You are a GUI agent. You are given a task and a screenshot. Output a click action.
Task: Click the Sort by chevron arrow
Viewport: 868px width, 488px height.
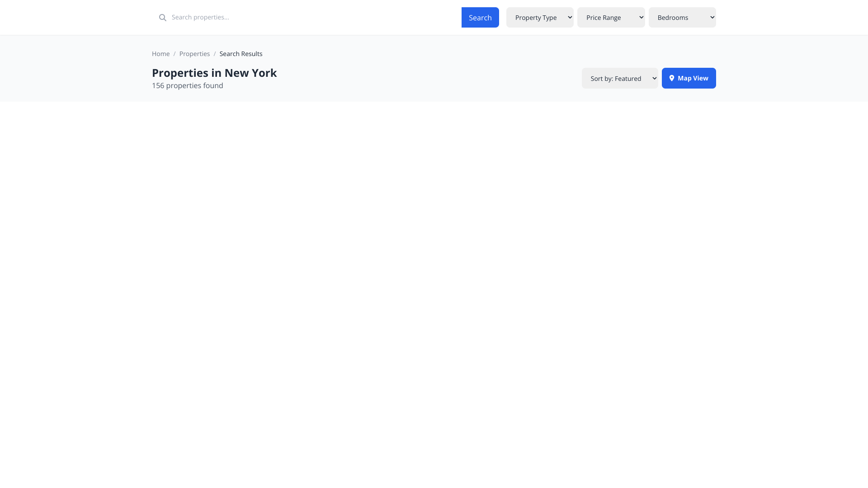[654, 78]
